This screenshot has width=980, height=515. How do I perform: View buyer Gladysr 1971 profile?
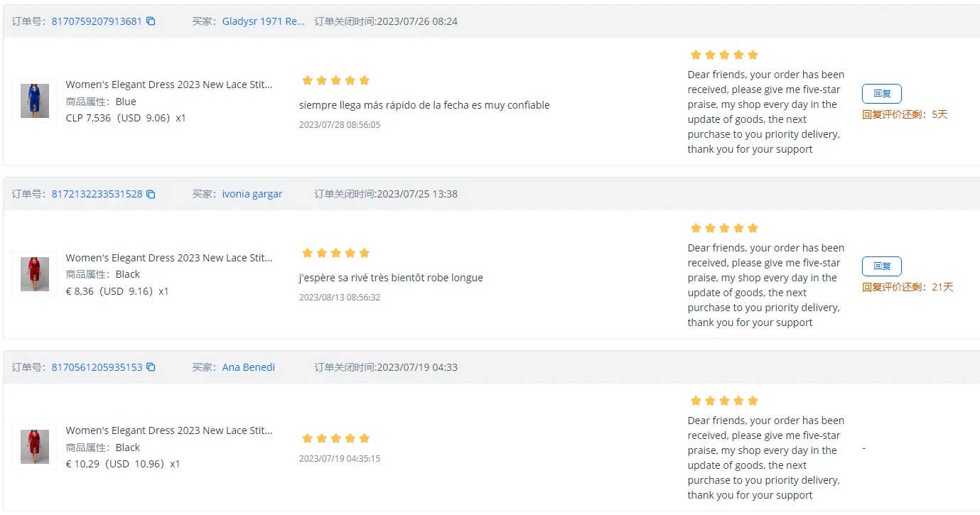(x=263, y=21)
